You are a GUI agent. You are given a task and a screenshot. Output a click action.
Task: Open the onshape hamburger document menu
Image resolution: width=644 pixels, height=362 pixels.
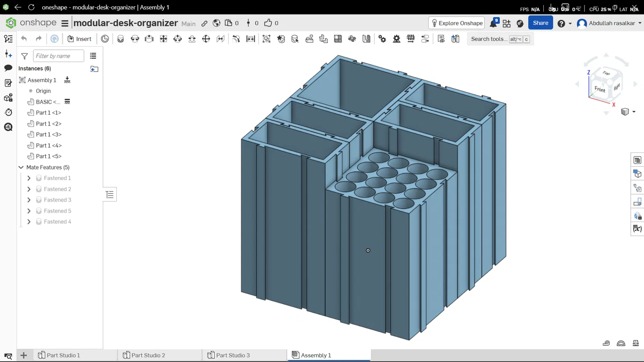65,23
